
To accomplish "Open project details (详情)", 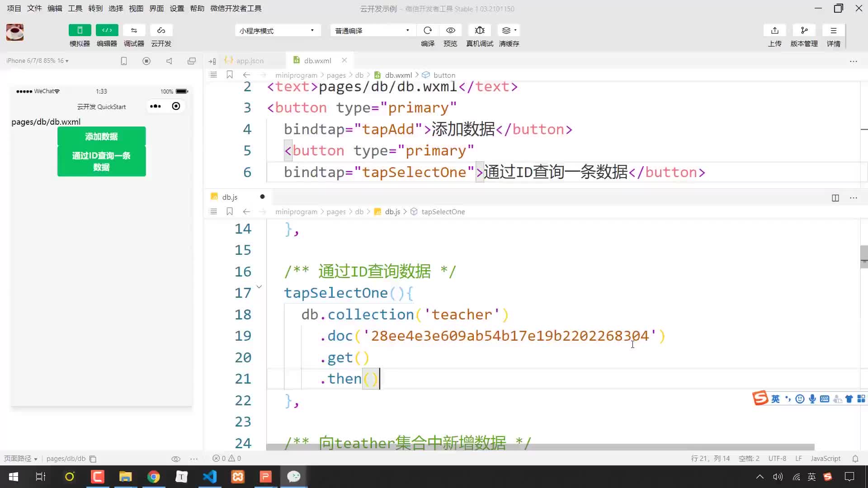I will [x=833, y=30].
